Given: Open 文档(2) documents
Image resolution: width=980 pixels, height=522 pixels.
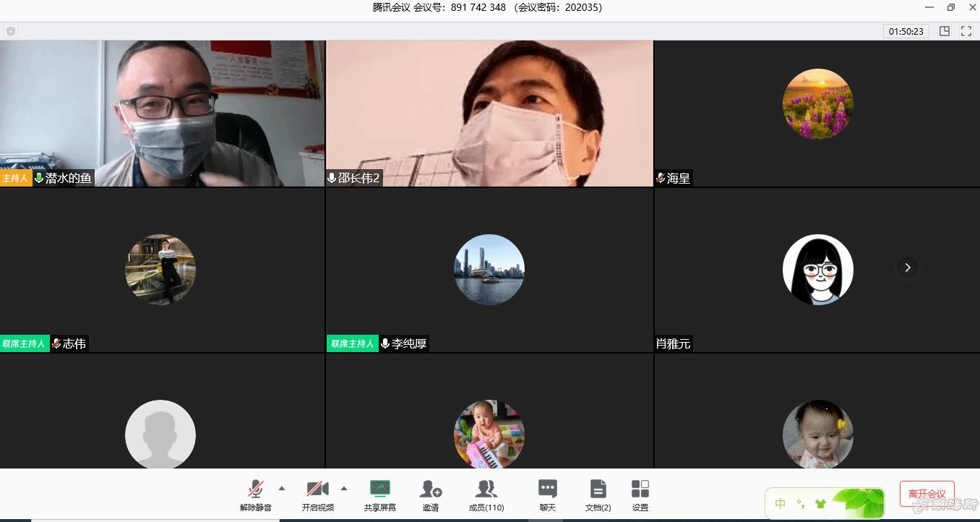Looking at the screenshot, I should pos(598,495).
